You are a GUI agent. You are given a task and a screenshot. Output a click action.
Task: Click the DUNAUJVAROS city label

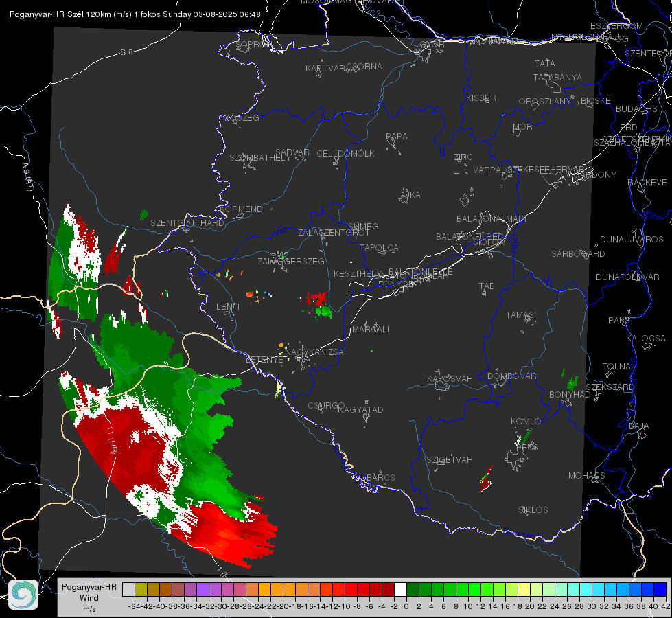(632, 240)
